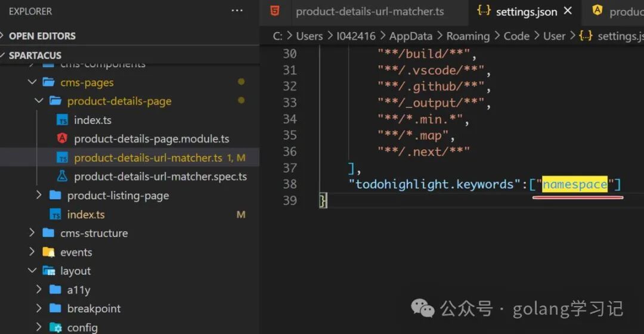The image size is (644, 334).
Task: Close the settings.json editor tab
Action: 568,11
